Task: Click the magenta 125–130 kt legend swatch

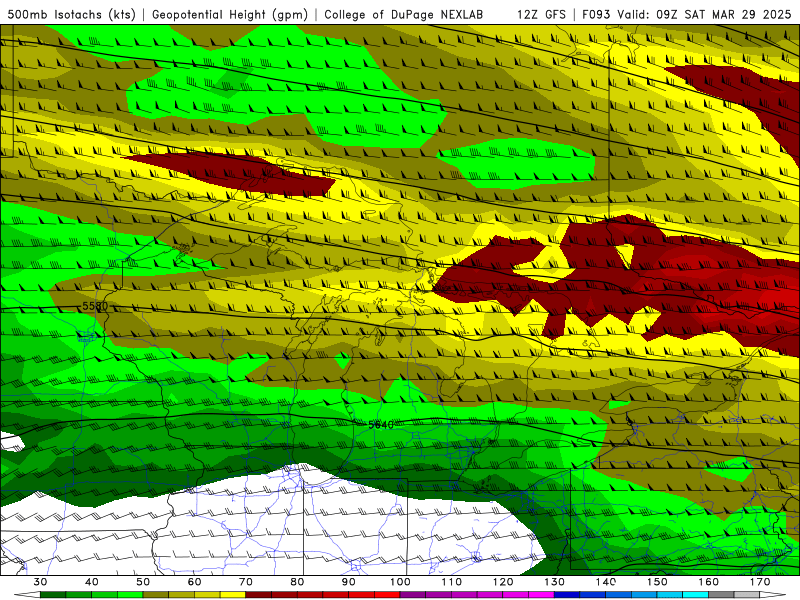Action: click(541, 595)
